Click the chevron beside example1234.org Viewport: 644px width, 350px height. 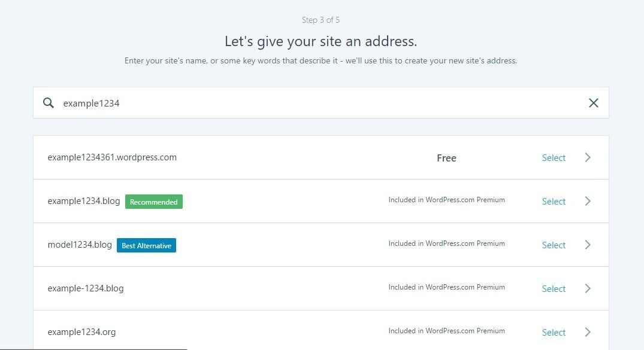pyautogui.click(x=588, y=332)
